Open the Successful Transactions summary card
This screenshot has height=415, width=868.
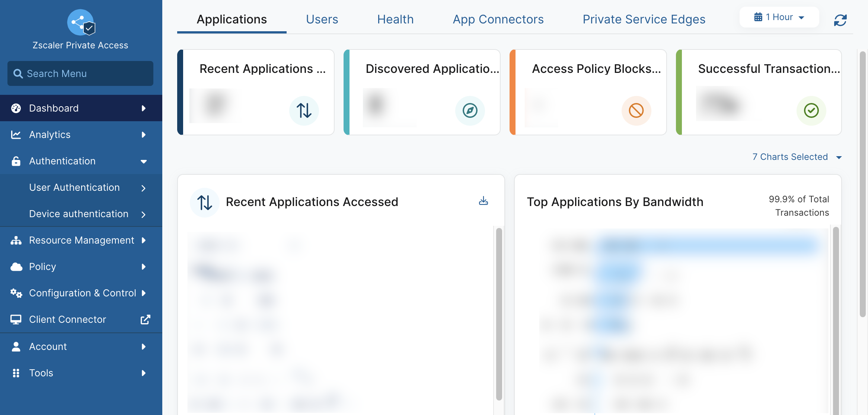(x=759, y=92)
